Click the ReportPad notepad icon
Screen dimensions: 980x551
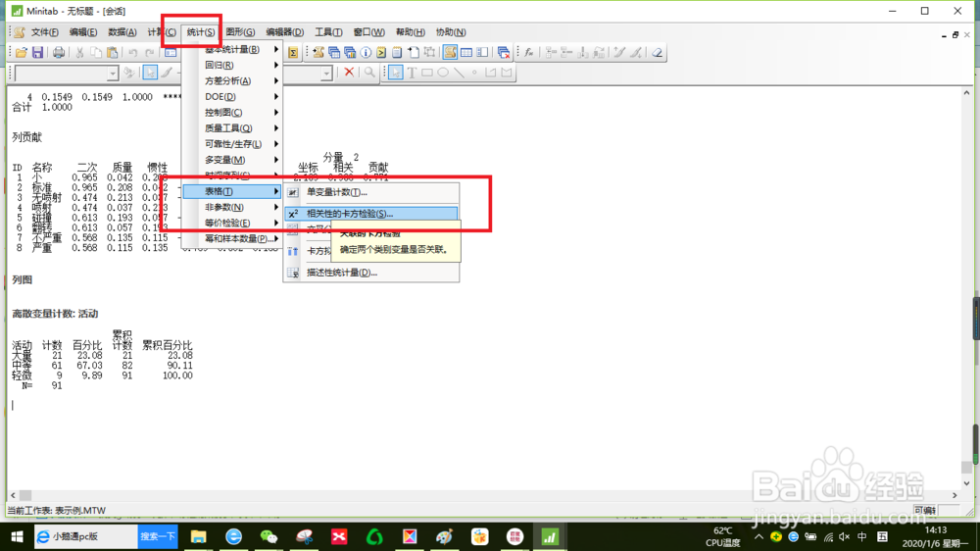coord(397,53)
